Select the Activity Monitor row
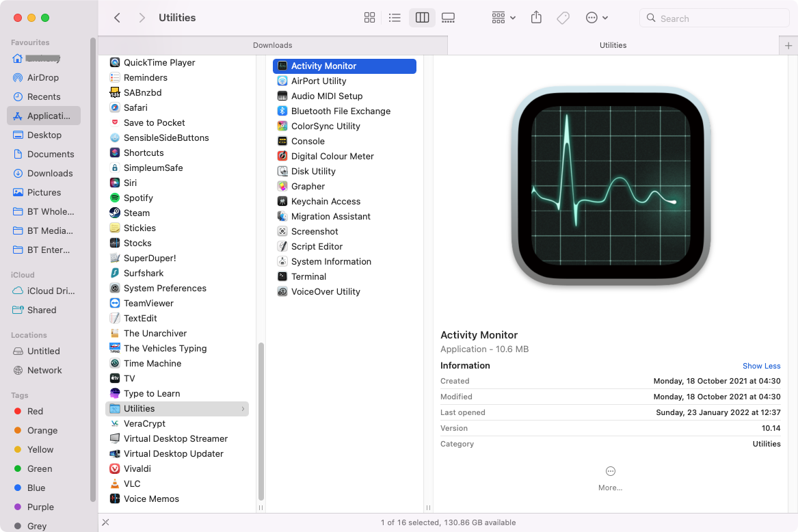This screenshot has width=798, height=532. coord(345,66)
